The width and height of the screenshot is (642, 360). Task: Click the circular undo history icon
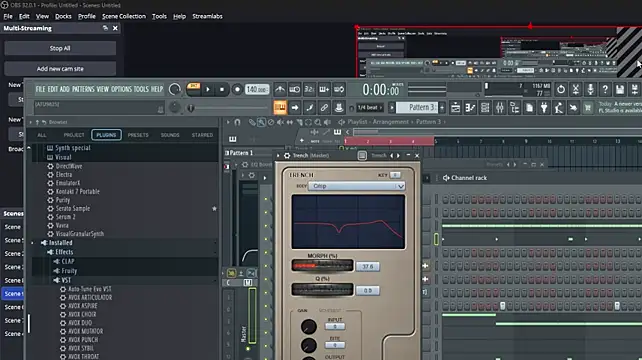(x=561, y=89)
